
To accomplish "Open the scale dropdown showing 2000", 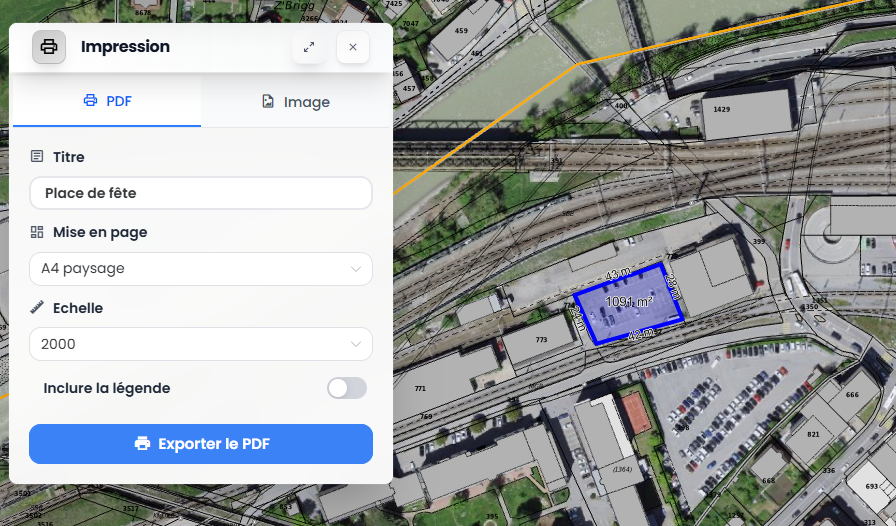I will tap(201, 344).
